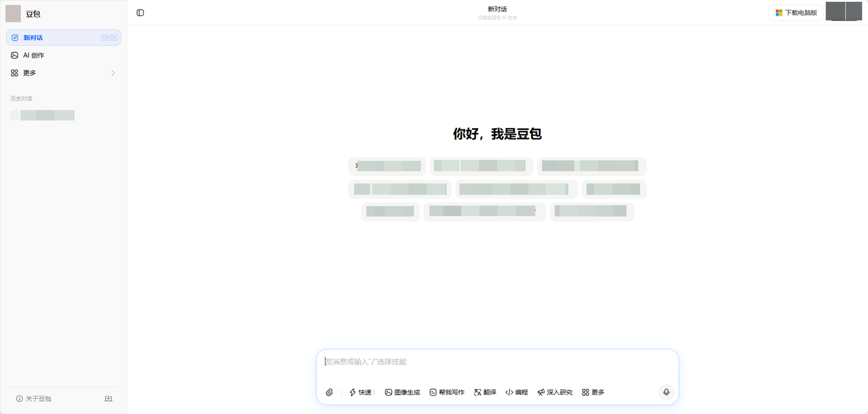The image size is (868, 414).
Task: Open 更多 skills in the input toolbar
Action: click(x=593, y=392)
